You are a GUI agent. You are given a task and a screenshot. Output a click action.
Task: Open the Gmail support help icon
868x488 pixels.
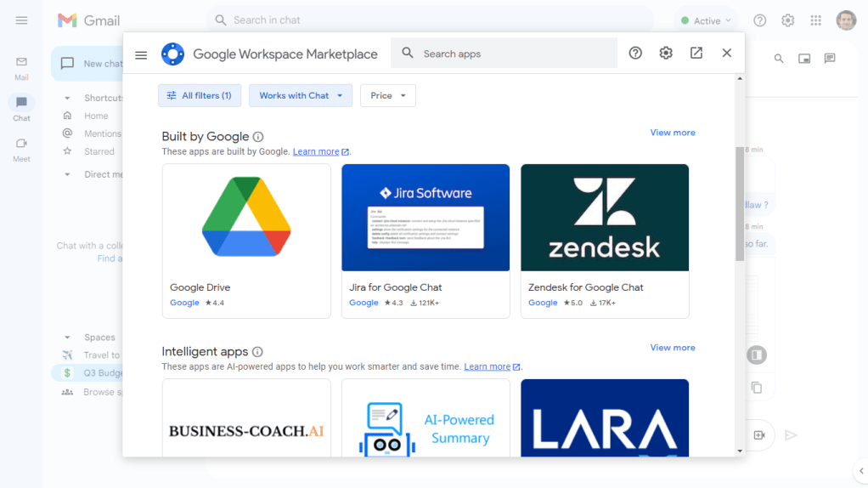click(x=759, y=20)
